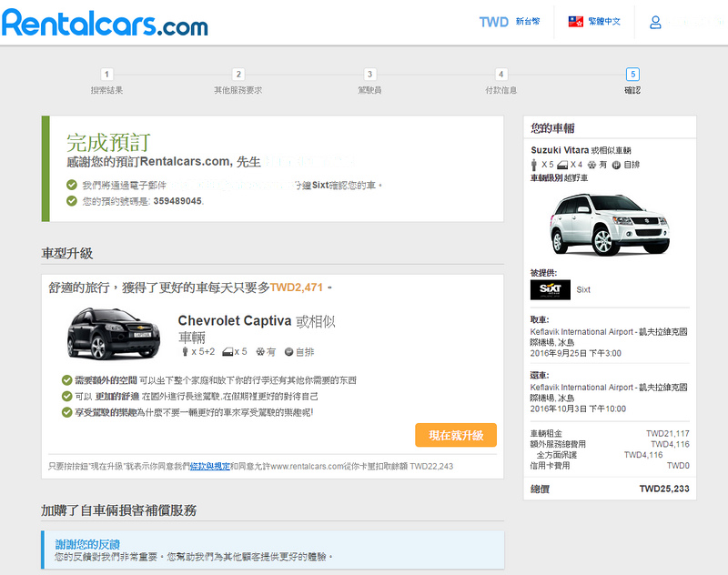The image size is (728, 575).
Task: Click the 車輛租金 TWD21,117 amount
Action: (667, 433)
